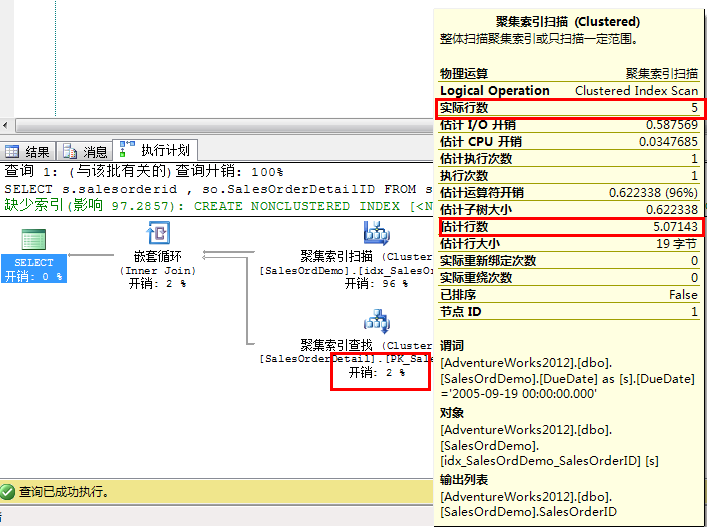Click the 估计子树大小 row
Image resolution: width=707 pixels, height=527 pixels.
point(569,210)
